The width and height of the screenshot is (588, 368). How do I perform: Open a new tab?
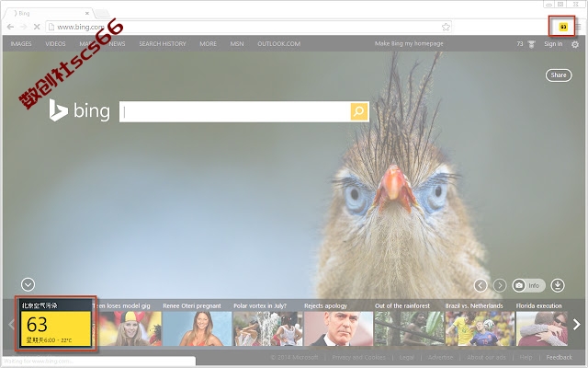pyautogui.click(x=102, y=14)
